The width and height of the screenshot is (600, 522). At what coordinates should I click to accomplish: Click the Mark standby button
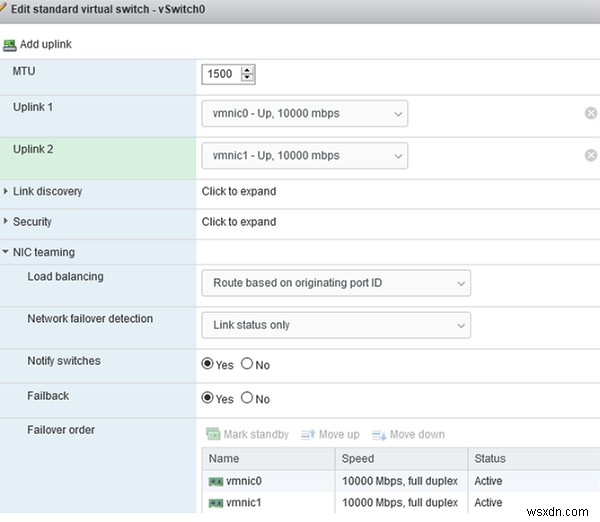click(x=247, y=434)
